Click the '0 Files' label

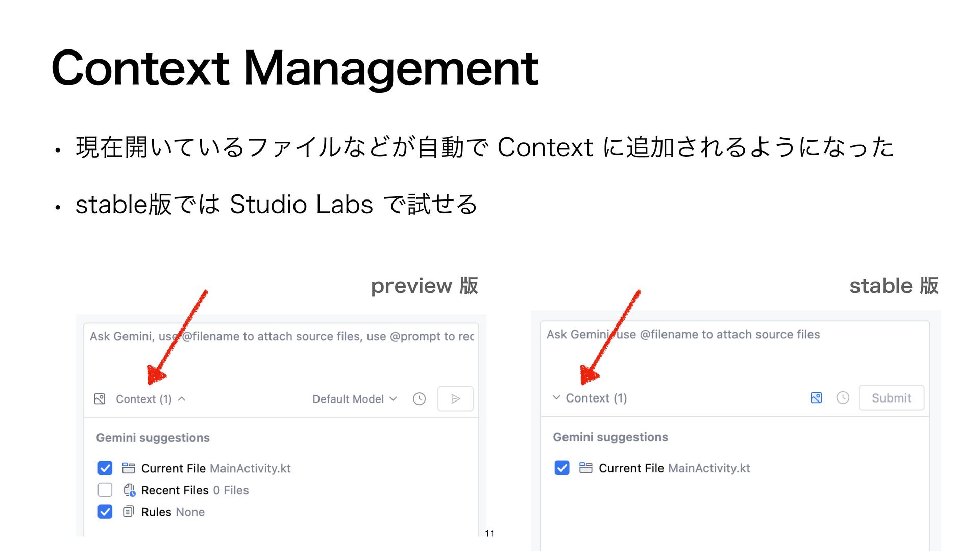(x=231, y=490)
